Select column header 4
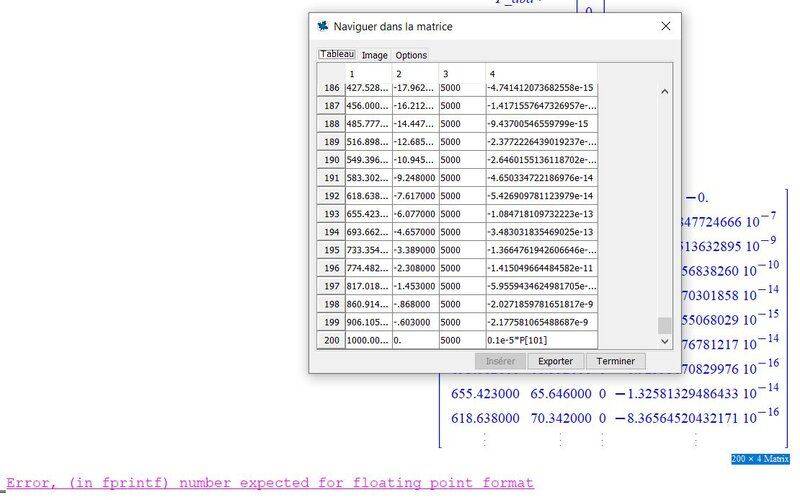The image size is (800, 500). [541, 74]
